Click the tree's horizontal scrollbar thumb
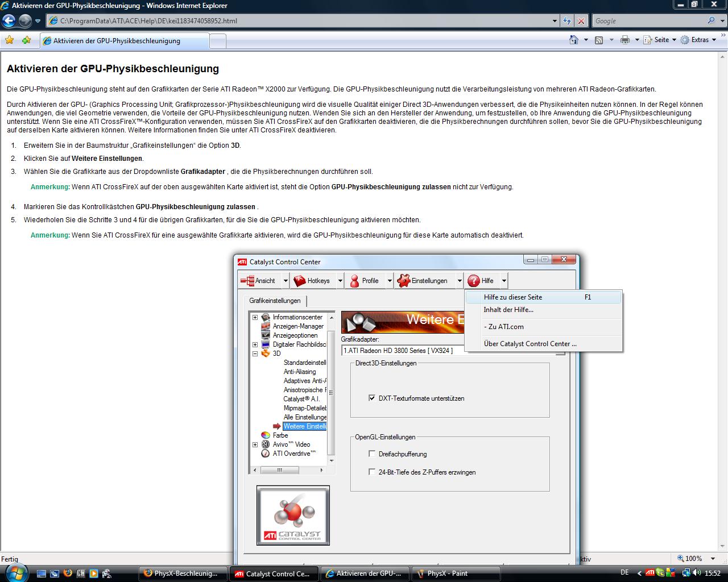The height and width of the screenshot is (582, 728). 280,470
